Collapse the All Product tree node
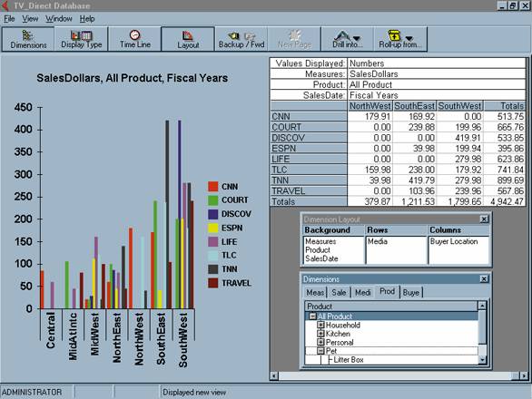Screen dimensions: 532x399 point(313,316)
